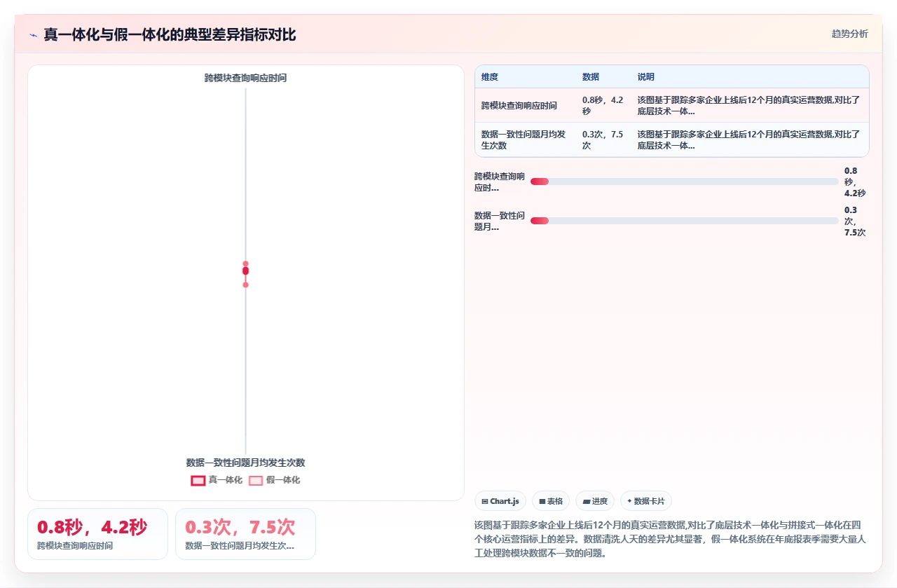Click the 真一体化 legend color box
897x588 pixels.
tap(198, 481)
